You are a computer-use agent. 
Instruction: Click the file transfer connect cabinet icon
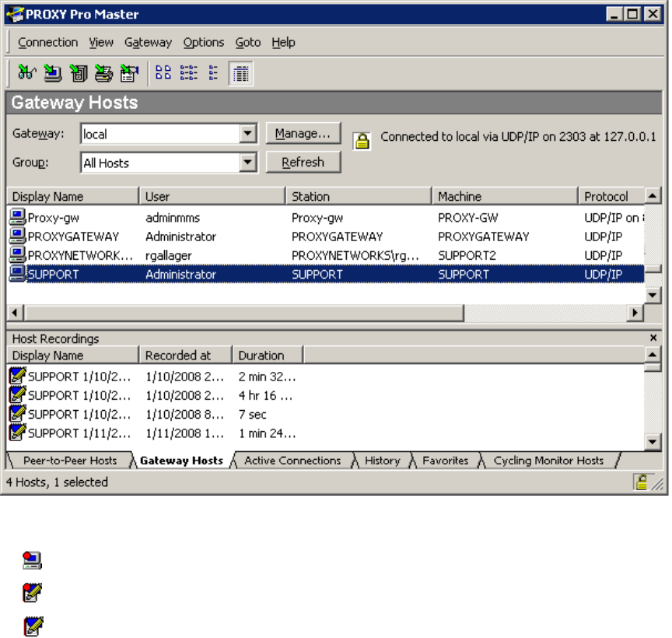point(79,73)
